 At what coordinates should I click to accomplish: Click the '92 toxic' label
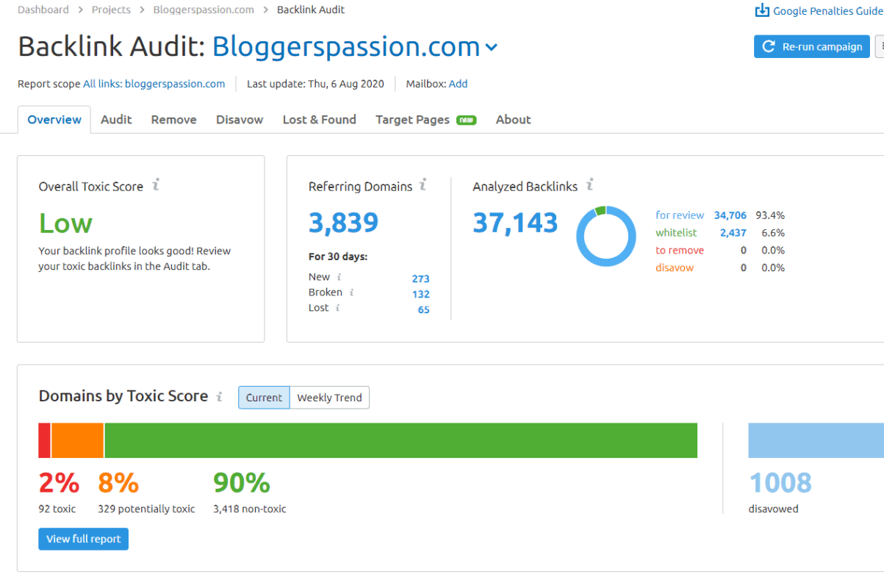tap(57, 509)
